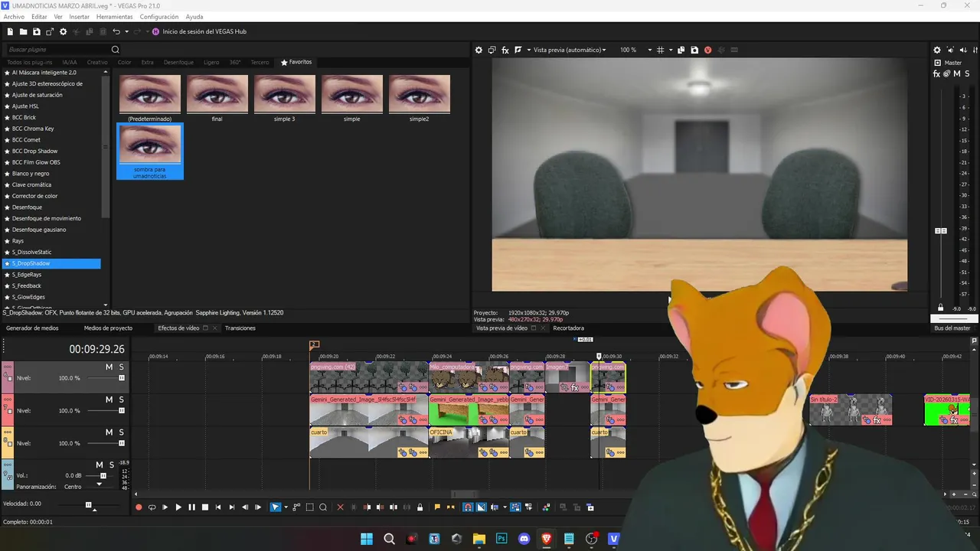Save snapshot to file icon in preview

(x=694, y=50)
